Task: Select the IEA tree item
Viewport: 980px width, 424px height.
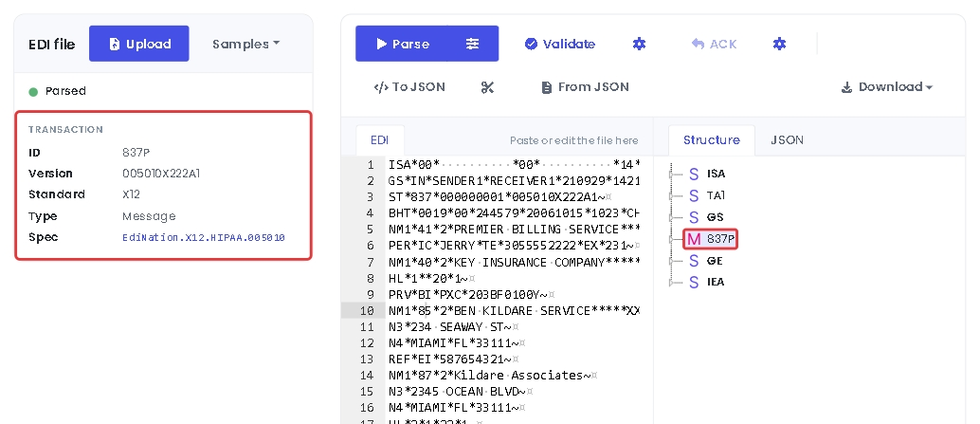Action: point(716,282)
